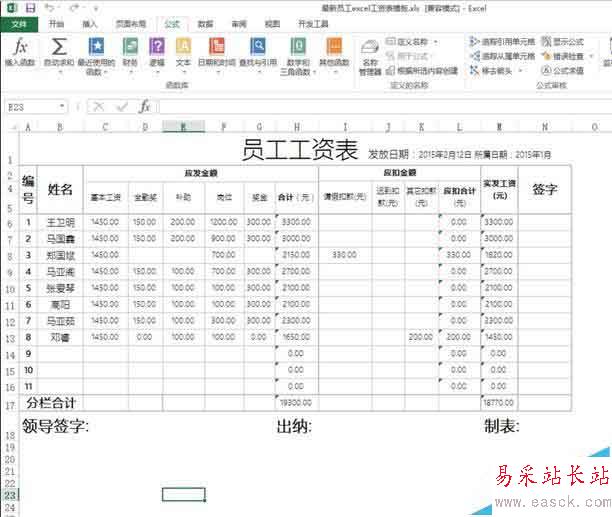This screenshot has width=612, height=517.
Task: Select column E header
Action: 183,127
